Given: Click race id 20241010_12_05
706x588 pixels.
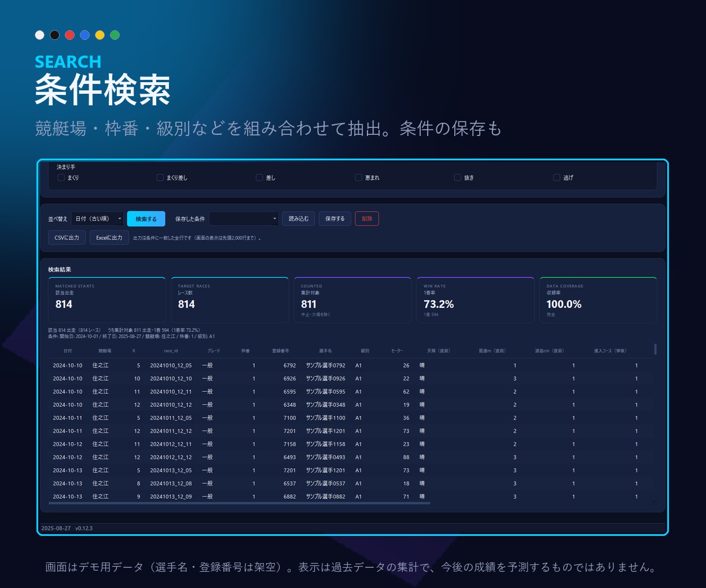Looking at the screenshot, I should coord(171,366).
